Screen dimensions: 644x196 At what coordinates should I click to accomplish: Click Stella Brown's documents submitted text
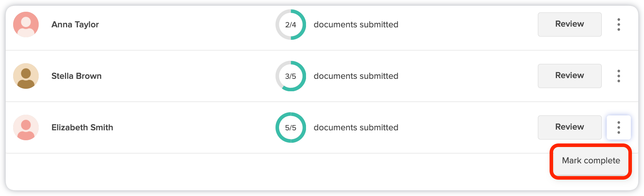click(x=356, y=76)
